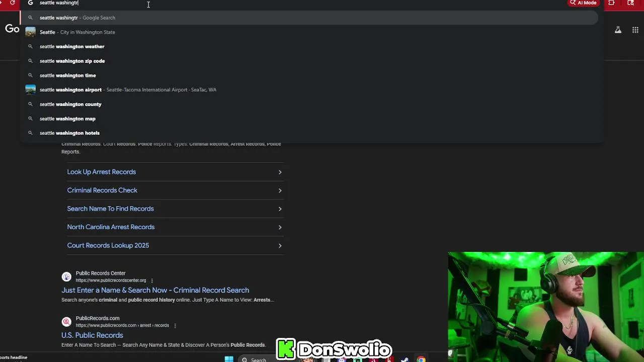Open 'Search Name To Find Records' link

click(x=111, y=209)
